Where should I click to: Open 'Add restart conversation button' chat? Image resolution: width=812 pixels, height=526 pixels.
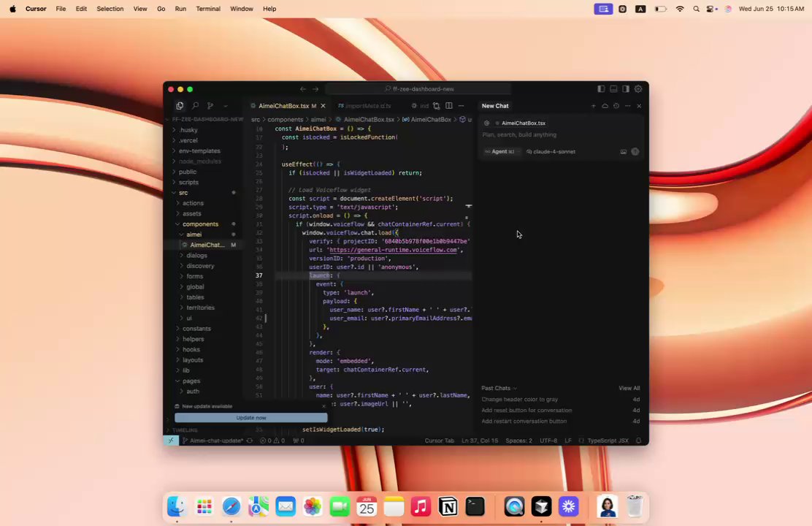561,422
